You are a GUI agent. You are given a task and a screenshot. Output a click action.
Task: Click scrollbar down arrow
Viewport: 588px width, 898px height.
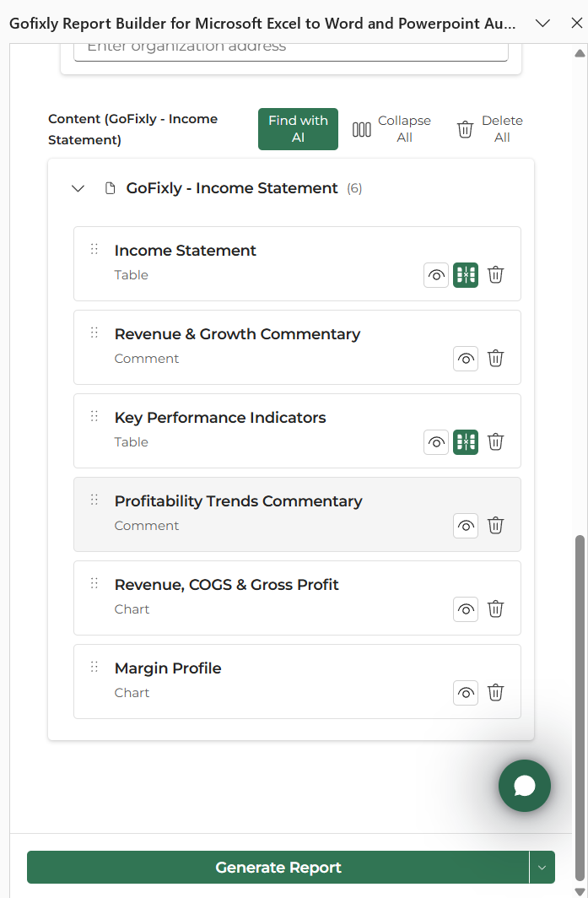pos(580,891)
